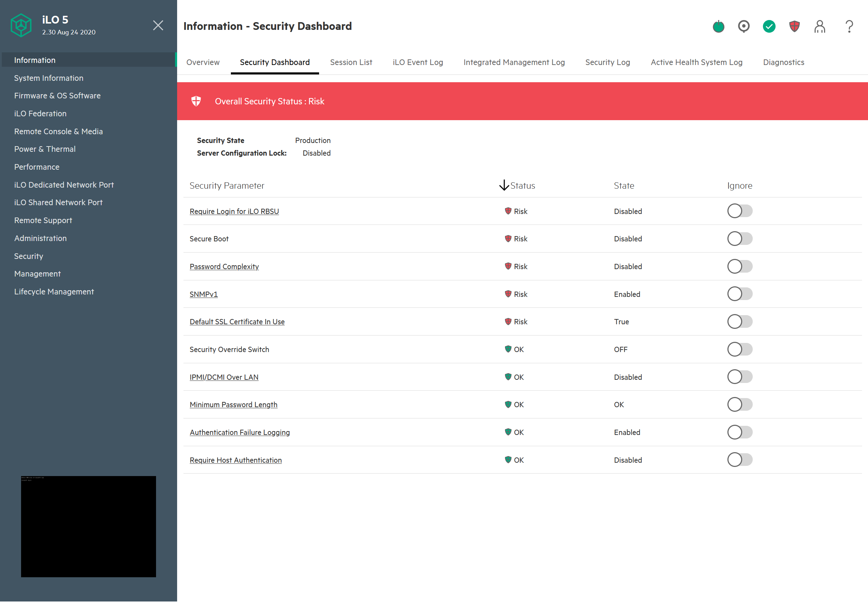The image size is (868, 605).
Task: Enable Ignore switch for SNMPv1
Action: 739,294
